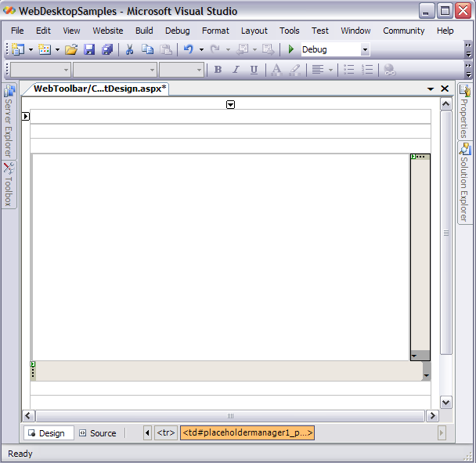Open the Website menu
Viewport: 476px width, 463px height.
point(108,31)
